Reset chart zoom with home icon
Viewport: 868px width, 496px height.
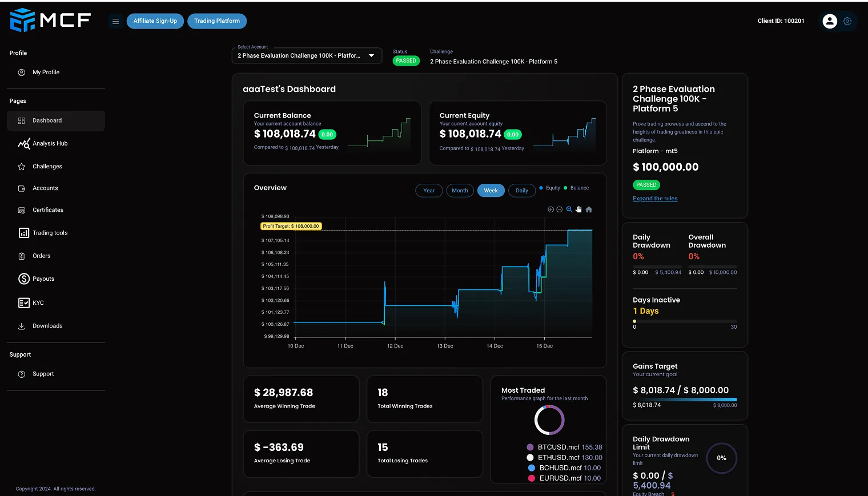pyautogui.click(x=589, y=209)
